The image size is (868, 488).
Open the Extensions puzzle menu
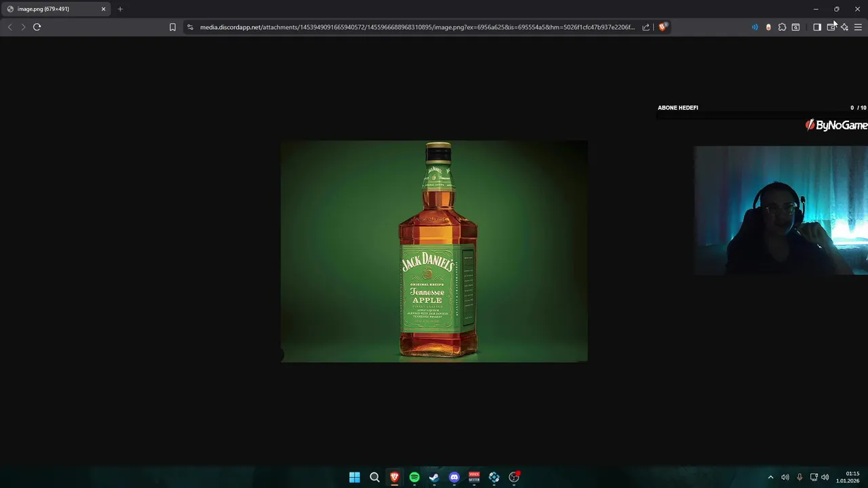tap(782, 27)
